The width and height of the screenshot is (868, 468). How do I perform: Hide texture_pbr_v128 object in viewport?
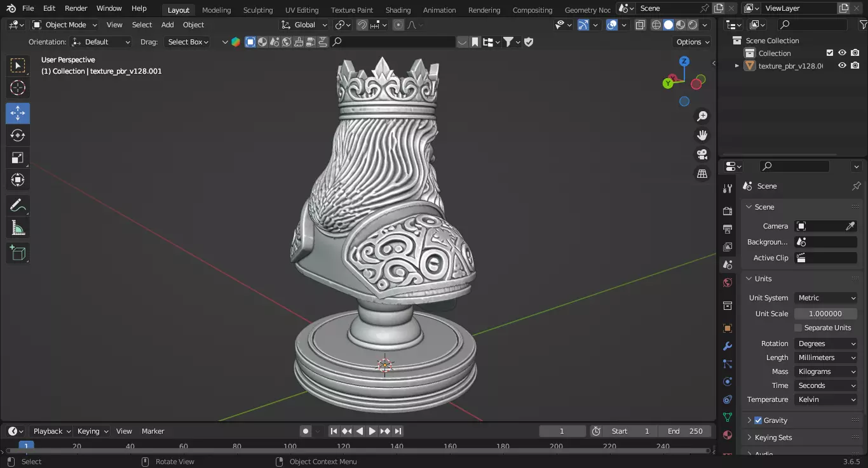(842, 65)
